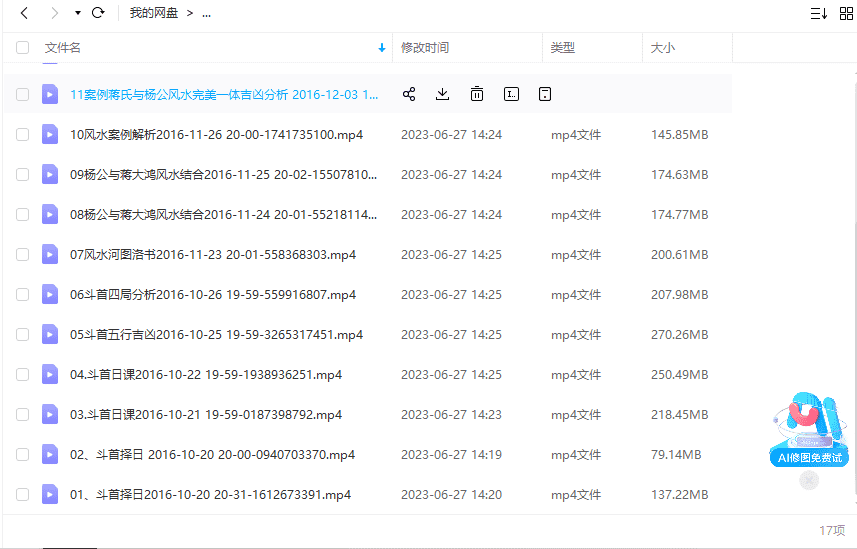Image resolution: width=857 pixels, height=549 pixels.
Task: Navigate to 我的网盘 in the breadcrumb
Action: 153,13
